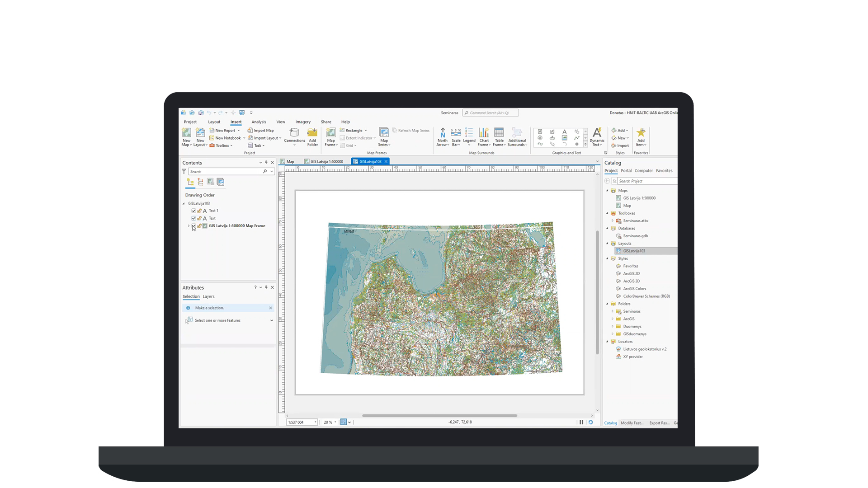Switch to Layers in Attributes pane
Image resolution: width=868 pixels, height=488 pixels.
click(208, 297)
